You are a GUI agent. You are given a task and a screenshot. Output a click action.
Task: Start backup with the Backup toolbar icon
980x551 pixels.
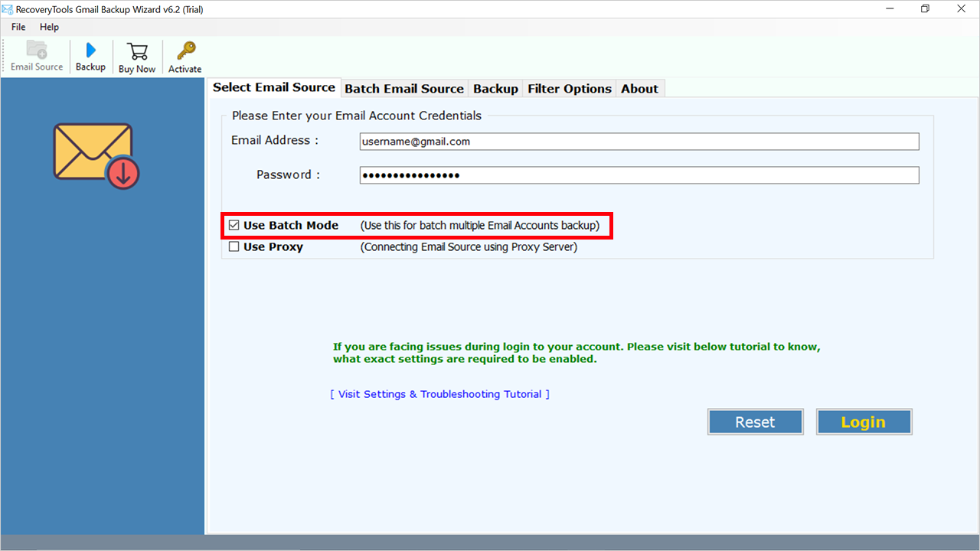(x=90, y=57)
